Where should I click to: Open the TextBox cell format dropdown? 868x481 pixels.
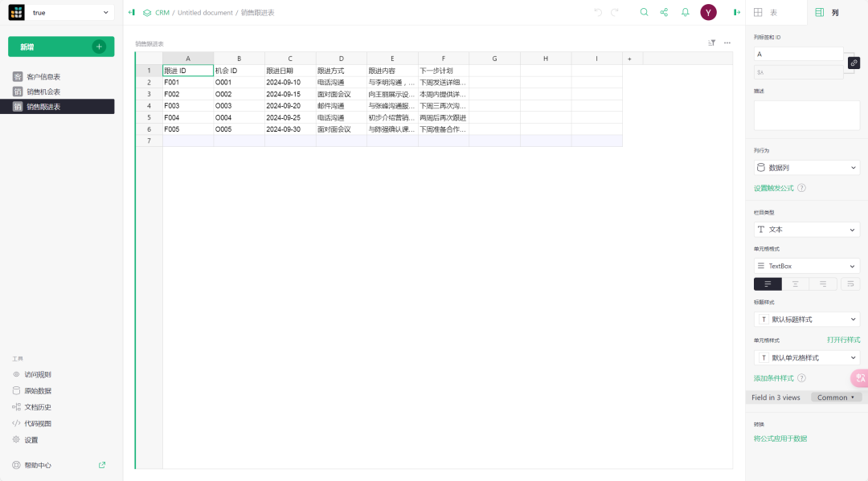tap(807, 266)
